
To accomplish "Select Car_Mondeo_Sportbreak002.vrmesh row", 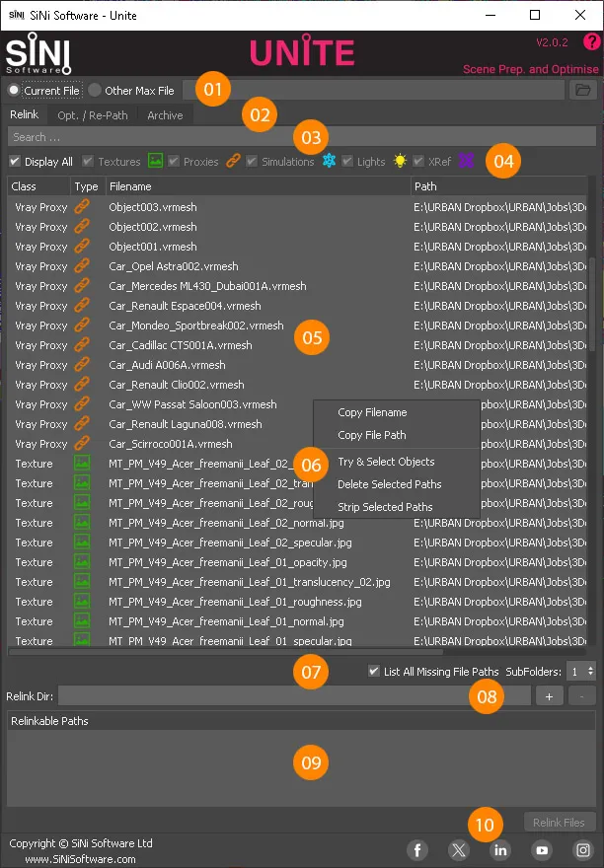I will coord(297,325).
